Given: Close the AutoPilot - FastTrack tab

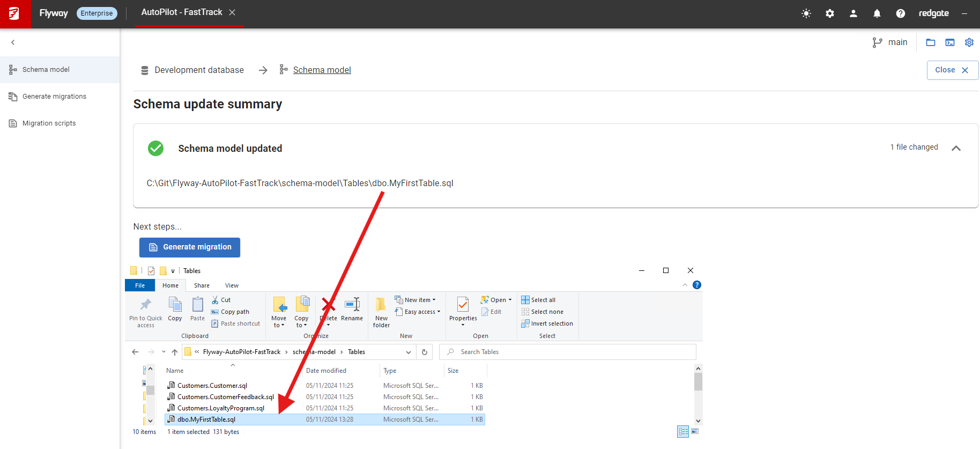Looking at the screenshot, I should pos(232,12).
